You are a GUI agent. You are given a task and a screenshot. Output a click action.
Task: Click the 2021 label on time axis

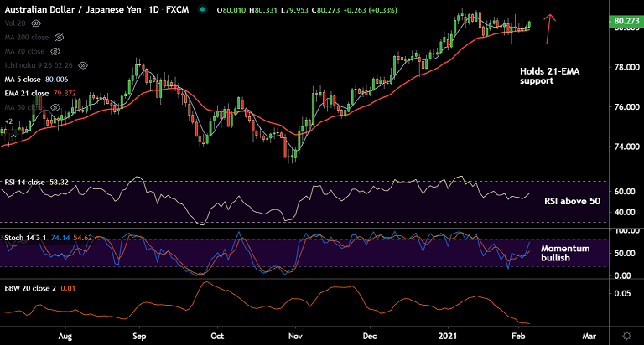coord(447,336)
